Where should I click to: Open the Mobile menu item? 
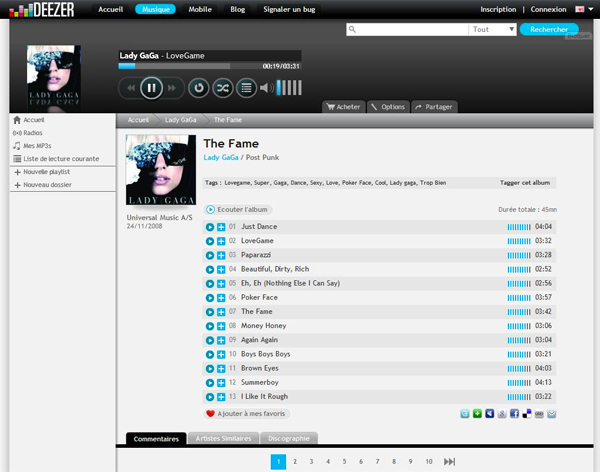pyautogui.click(x=200, y=9)
